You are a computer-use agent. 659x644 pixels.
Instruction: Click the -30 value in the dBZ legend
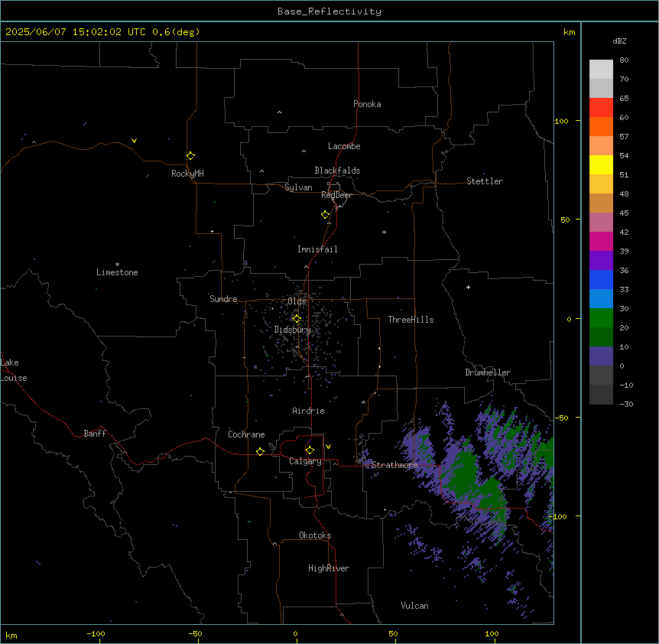(x=626, y=405)
